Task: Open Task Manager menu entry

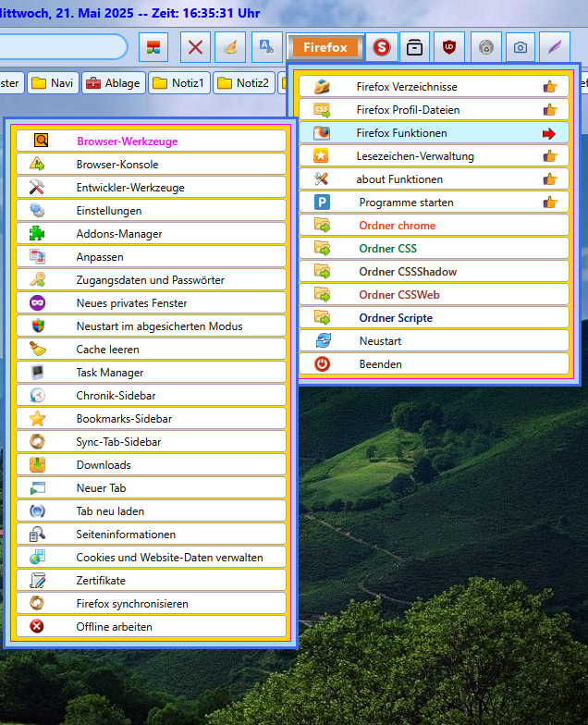Action: click(151, 372)
